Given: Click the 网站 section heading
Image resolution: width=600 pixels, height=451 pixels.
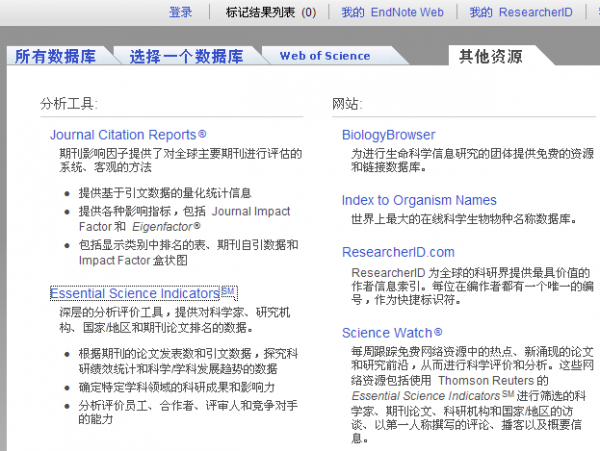Looking at the screenshot, I should 347,103.
